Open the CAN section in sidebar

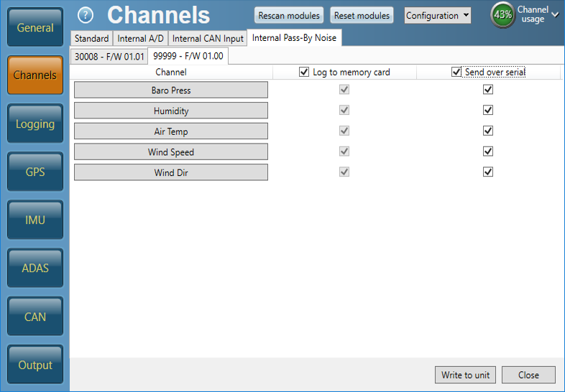pyautogui.click(x=35, y=317)
